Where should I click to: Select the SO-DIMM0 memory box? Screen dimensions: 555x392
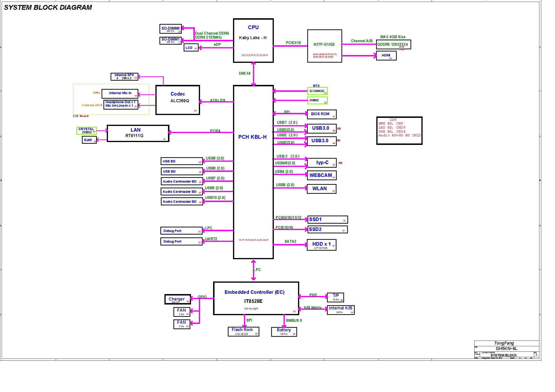(x=170, y=29)
